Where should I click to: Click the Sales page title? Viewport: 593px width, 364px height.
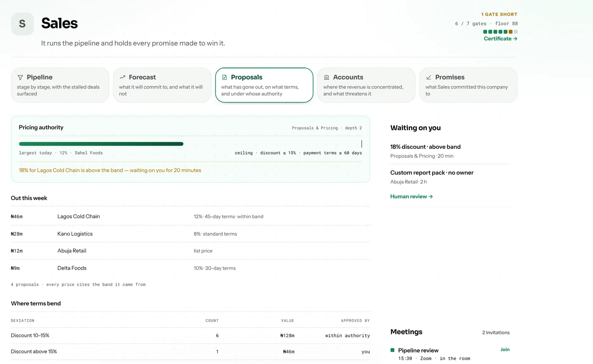59,23
